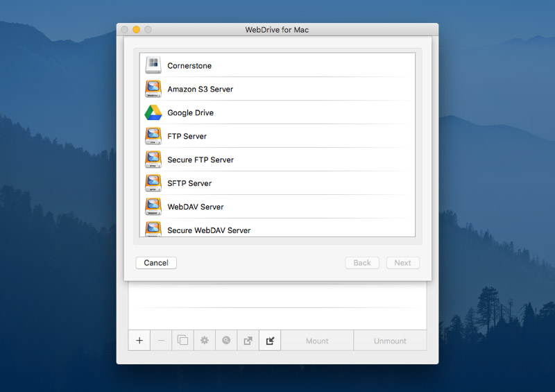Click the Cornerstone drive icon
This screenshot has width=555, height=392.
click(153, 65)
